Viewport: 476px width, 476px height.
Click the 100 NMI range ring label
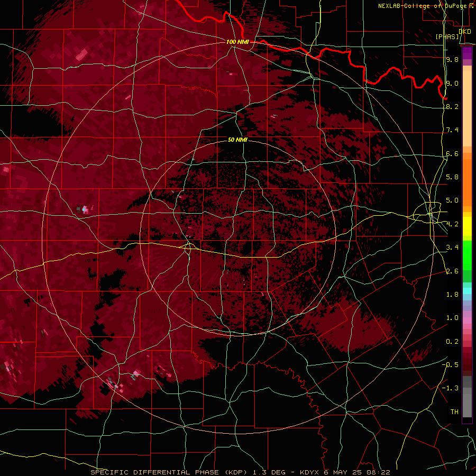tap(237, 42)
